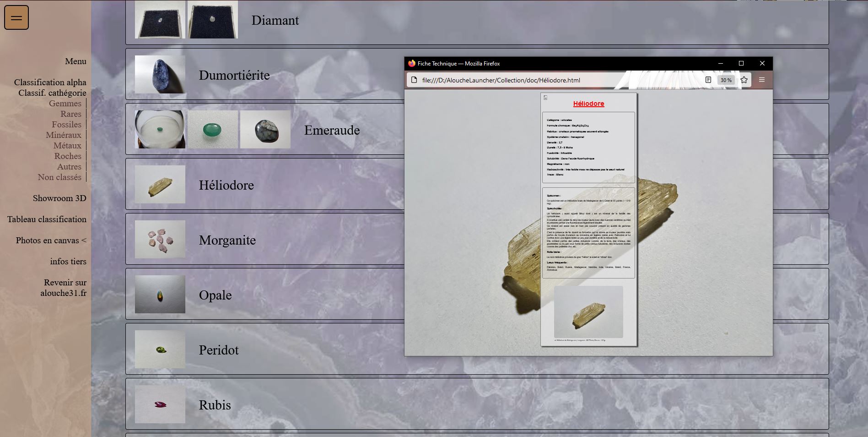Select Classification alpha menu item
Image resolution: width=868 pixels, height=437 pixels.
click(50, 82)
